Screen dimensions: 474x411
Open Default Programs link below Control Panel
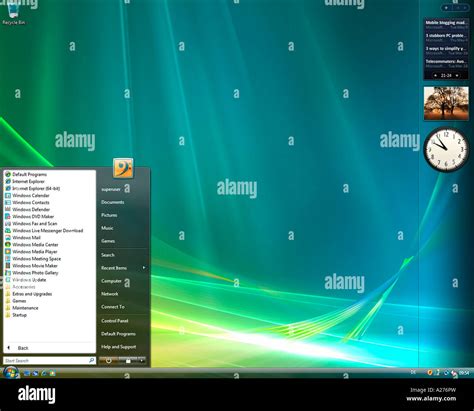[x=118, y=334]
